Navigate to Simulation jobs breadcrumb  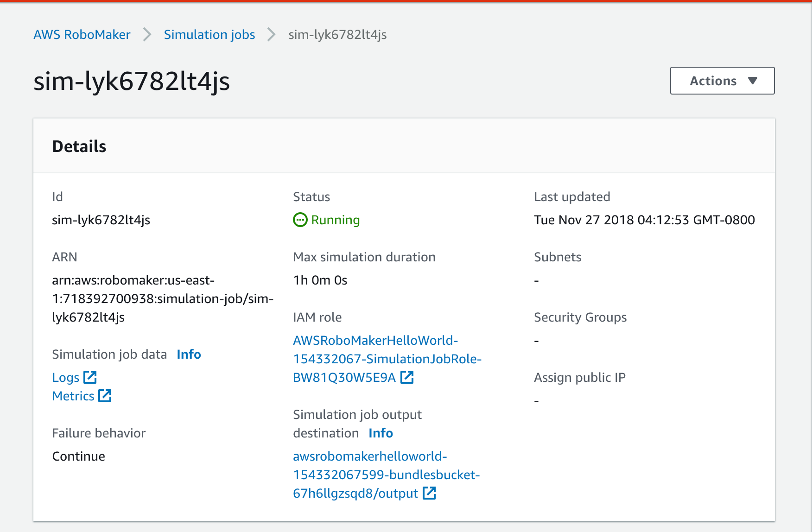(x=209, y=35)
